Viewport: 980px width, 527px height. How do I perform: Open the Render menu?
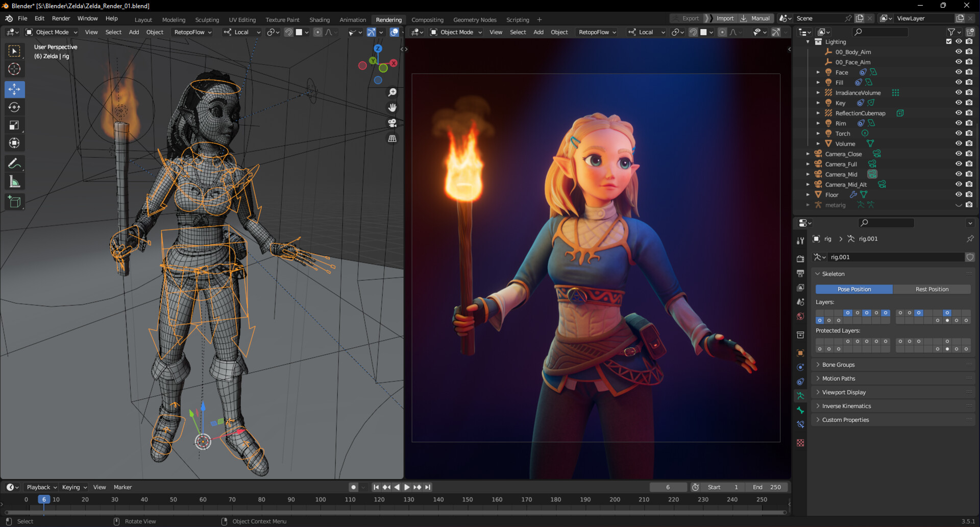pyautogui.click(x=61, y=18)
